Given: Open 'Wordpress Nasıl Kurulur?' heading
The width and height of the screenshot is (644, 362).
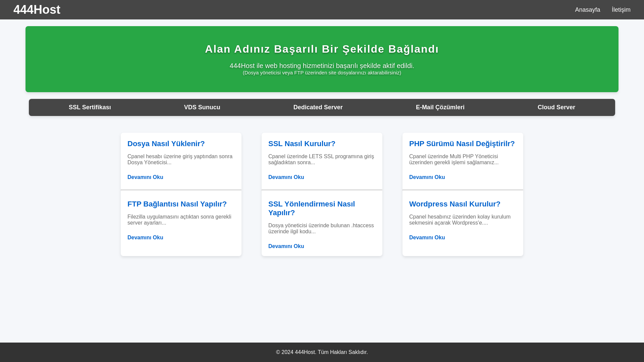Looking at the screenshot, I should [x=454, y=204].
